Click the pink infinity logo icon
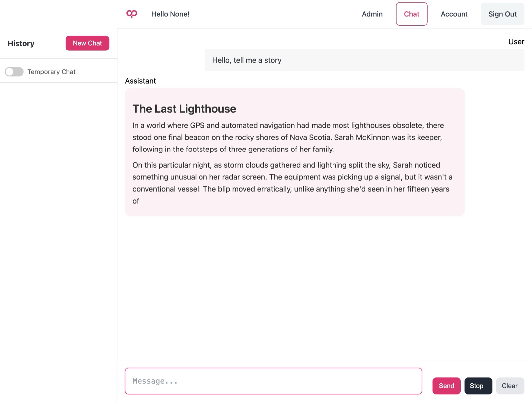 click(132, 14)
